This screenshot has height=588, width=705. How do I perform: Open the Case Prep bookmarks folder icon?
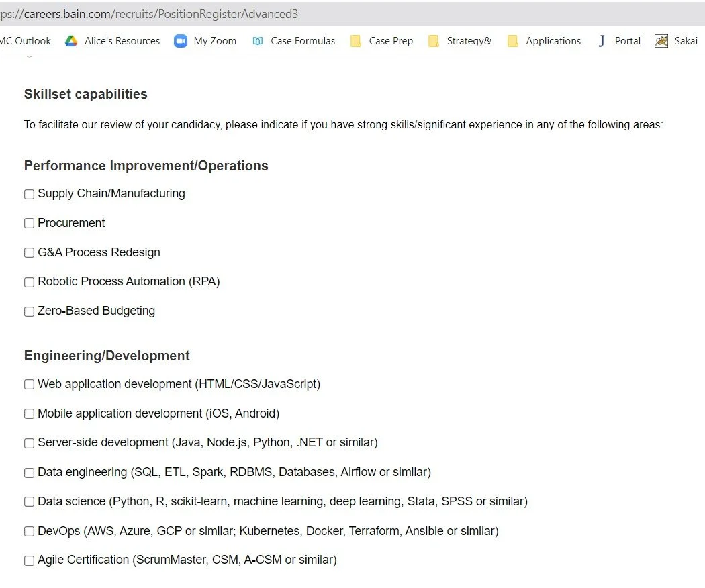[x=356, y=41]
